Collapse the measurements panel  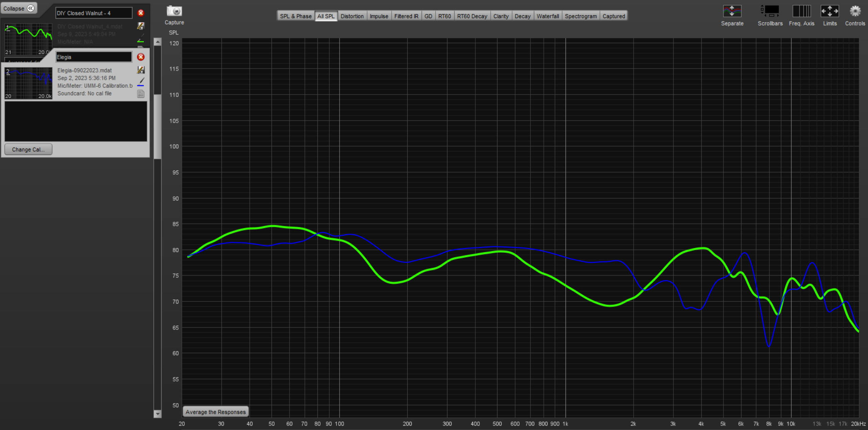pos(18,8)
